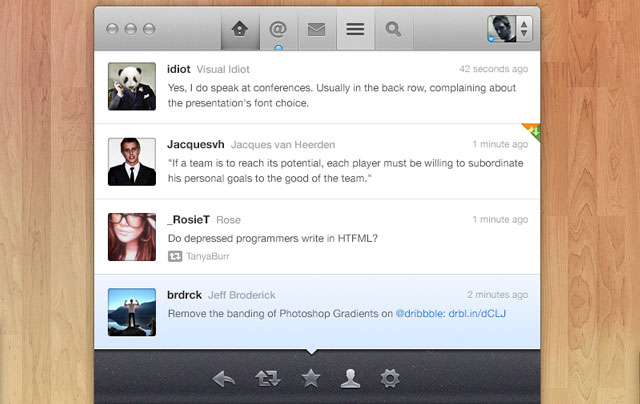Click the name 'Rose'
640x404 pixels.
pyautogui.click(x=229, y=220)
